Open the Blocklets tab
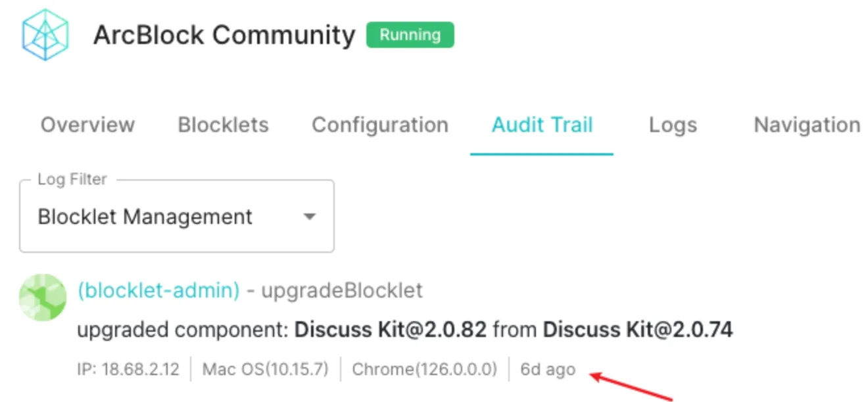This screenshot has height=402, width=868. click(x=224, y=125)
